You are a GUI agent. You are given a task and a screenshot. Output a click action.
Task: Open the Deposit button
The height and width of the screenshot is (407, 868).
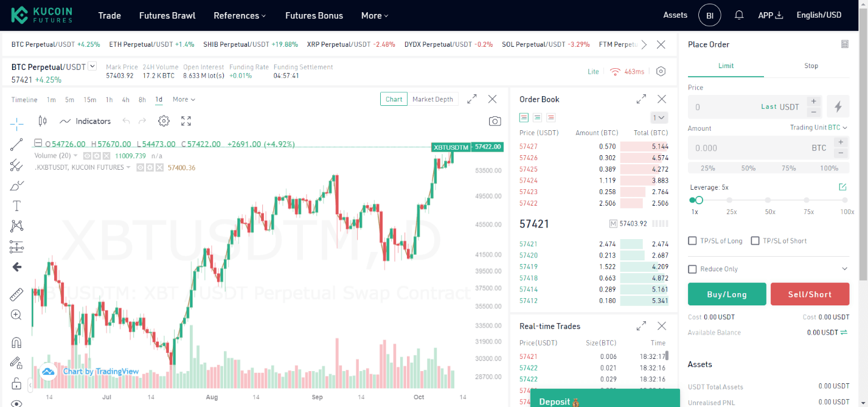(x=605, y=398)
